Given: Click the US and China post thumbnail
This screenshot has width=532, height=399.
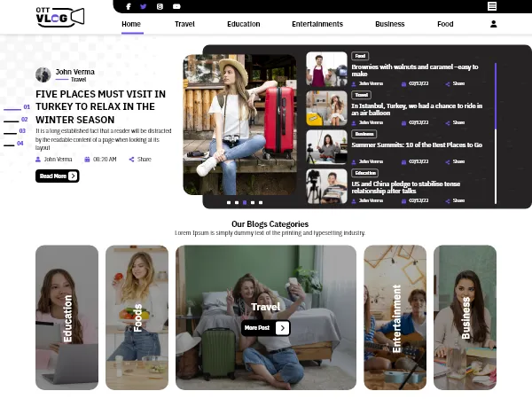Looking at the screenshot, I should [326, 186].
